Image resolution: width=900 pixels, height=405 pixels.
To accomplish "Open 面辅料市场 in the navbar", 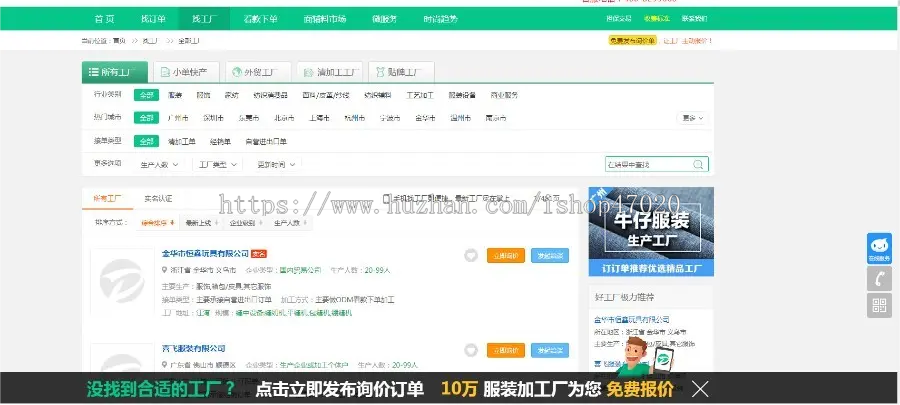I will pyautogui.click(x=325, y=19).
